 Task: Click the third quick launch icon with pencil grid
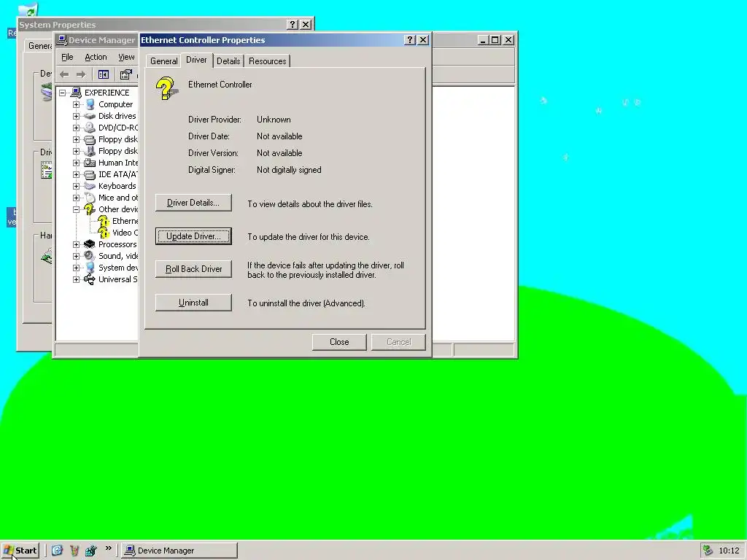point(90,551)
